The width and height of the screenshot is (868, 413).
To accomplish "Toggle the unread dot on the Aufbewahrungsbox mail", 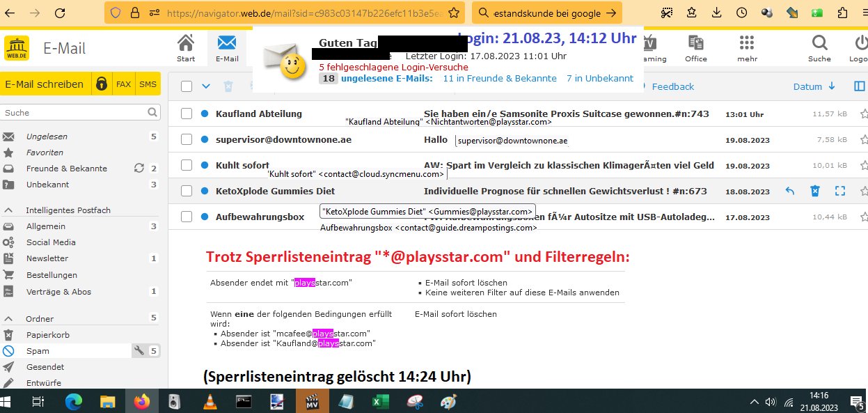I will coord(205,217).
